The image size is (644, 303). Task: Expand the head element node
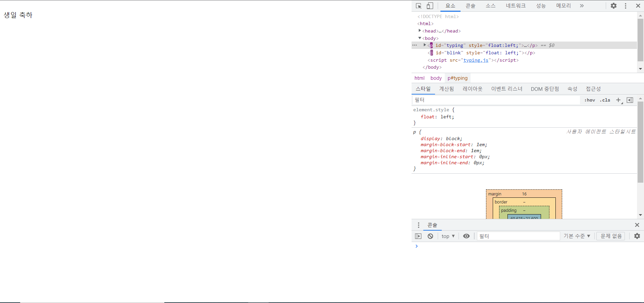click(420, 31)
